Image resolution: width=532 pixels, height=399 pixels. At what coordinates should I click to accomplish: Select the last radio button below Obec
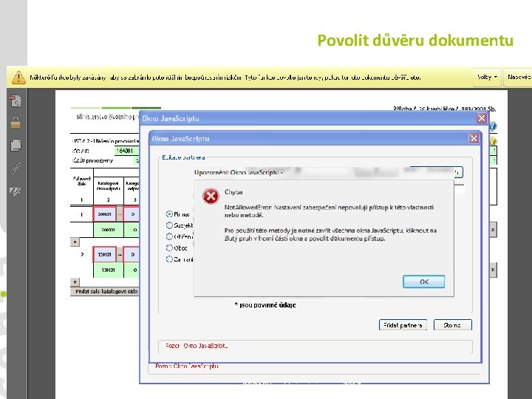click(169, 259)
